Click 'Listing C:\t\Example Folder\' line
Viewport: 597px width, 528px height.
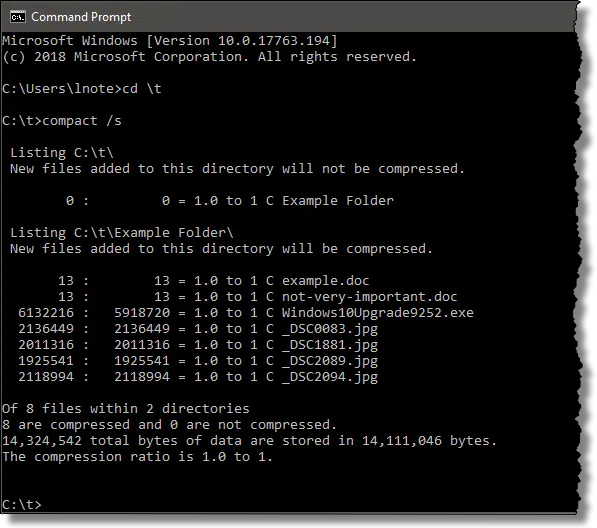tap(122, 233)
